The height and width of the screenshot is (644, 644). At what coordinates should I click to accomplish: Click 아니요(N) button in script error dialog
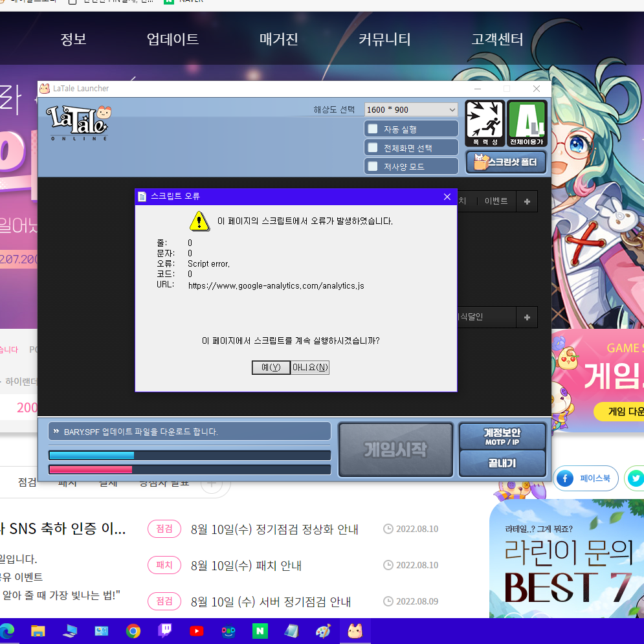[x=310, y=367]
